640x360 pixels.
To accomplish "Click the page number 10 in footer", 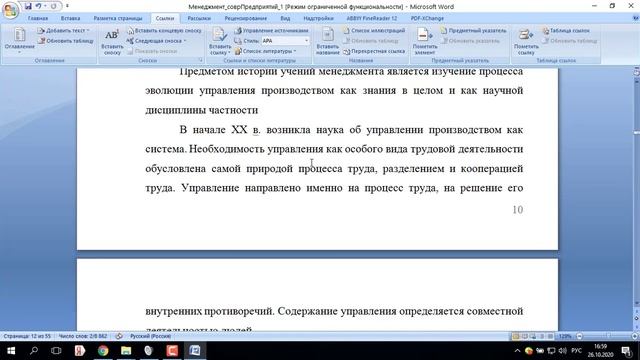I will (518, 210).
